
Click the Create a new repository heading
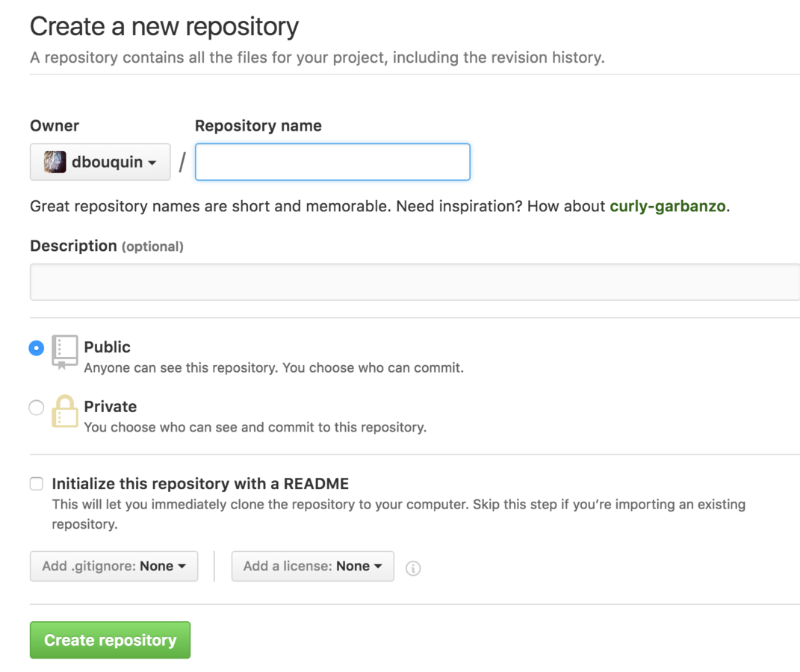point(164,27)
